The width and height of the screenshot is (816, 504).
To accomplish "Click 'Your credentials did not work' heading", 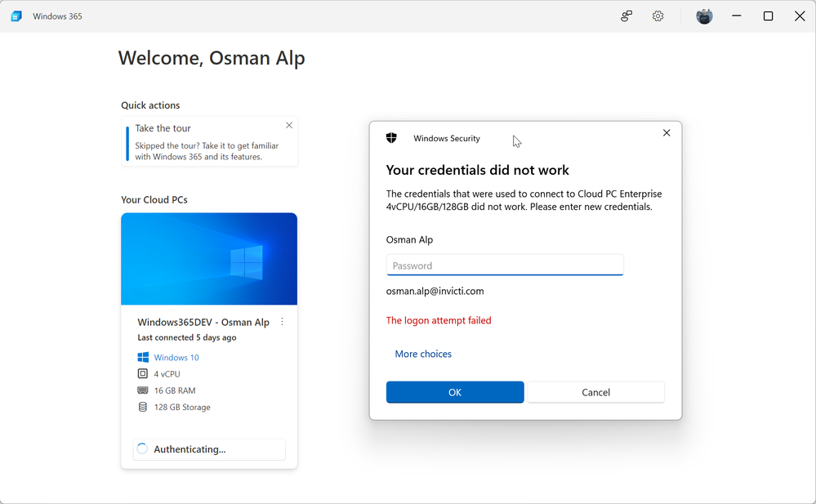I will [x=478, y=170].
